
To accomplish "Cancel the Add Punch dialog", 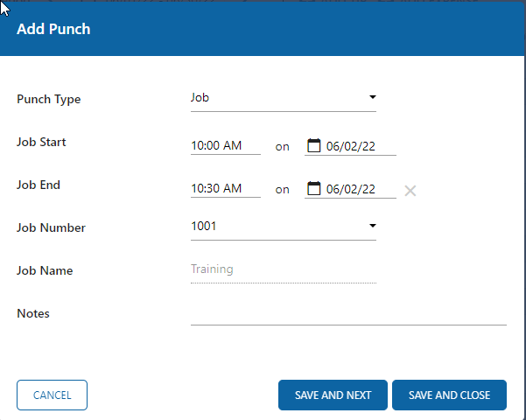I will (x=52, y=395).
